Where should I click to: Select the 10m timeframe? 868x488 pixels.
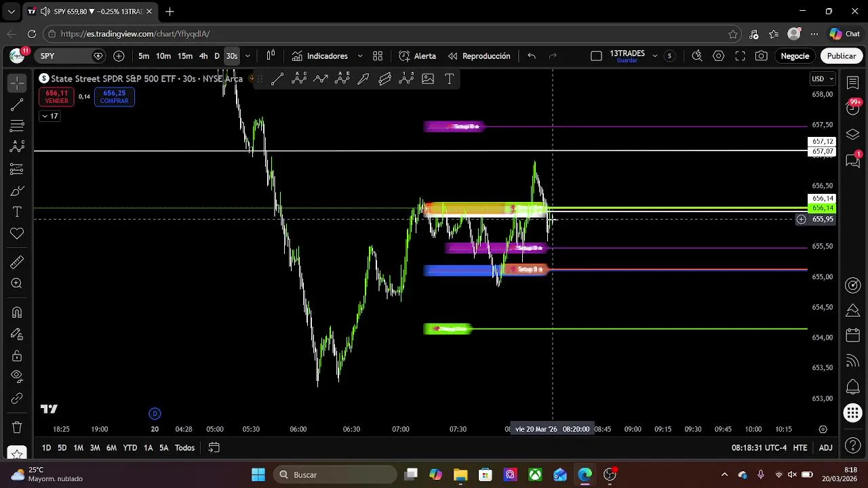click(x=163, y=56)
